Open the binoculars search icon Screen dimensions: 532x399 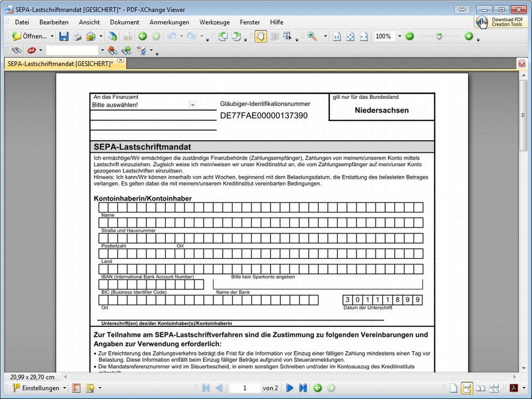(17, 50)
